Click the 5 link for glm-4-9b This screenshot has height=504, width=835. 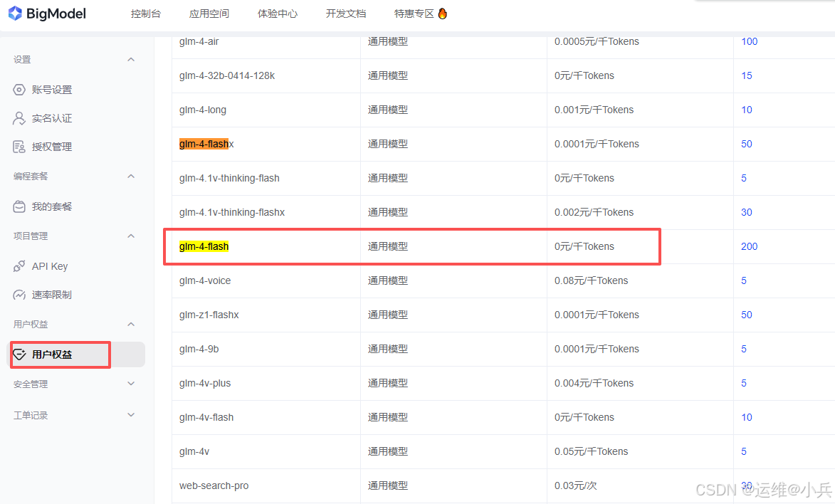pyautogui.click(x=744, y=349)
